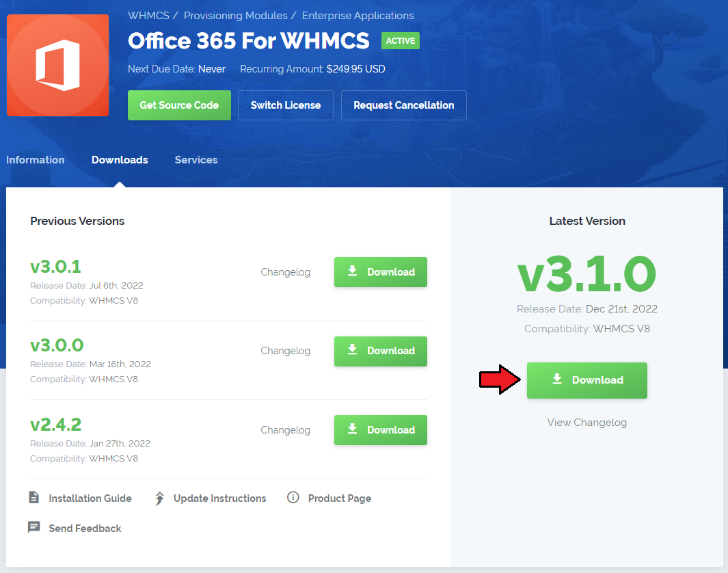728x573 pixels.
Task: Open WHMCS breadcrumb link
Action: coord(148,15)
